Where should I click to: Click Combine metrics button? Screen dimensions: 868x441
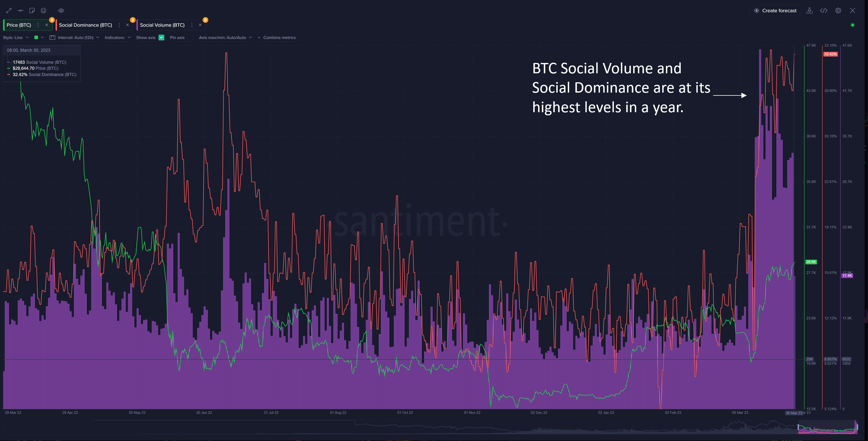click(x=277, y=37)
